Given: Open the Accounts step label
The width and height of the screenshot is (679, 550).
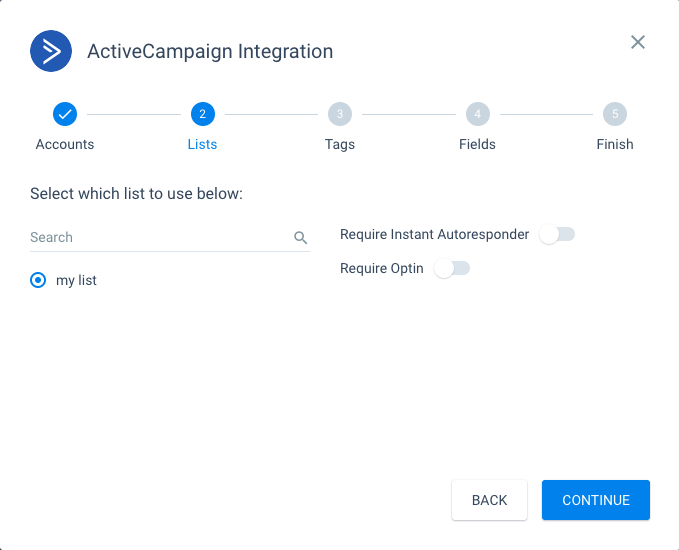Looking at the screenshot, I should (65, 144).
